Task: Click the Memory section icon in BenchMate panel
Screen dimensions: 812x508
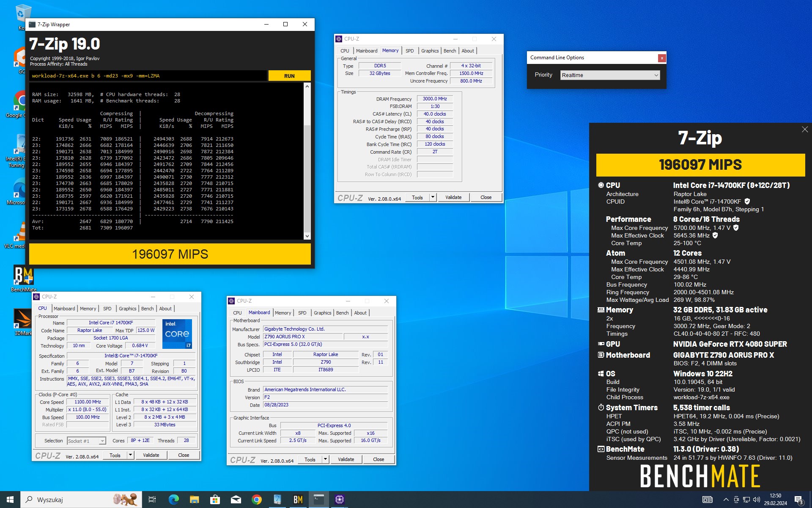Action: point(601,310)
